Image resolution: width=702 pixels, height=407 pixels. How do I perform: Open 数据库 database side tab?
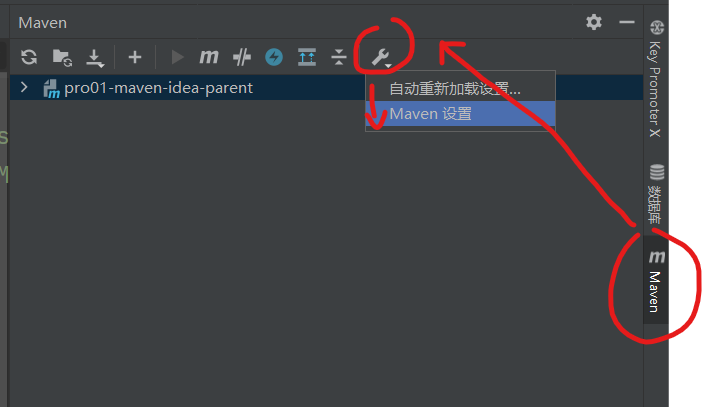(x=656, y=193)
